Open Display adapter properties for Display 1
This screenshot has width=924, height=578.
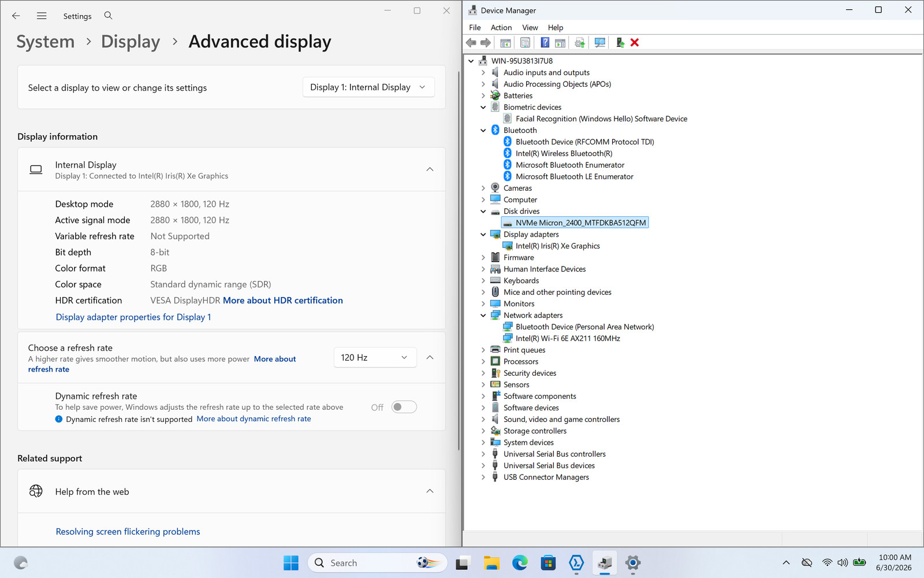133,317
